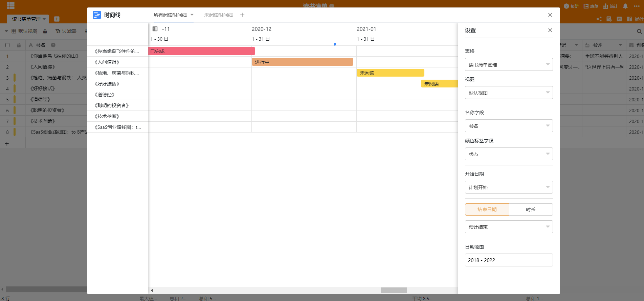Click the left scroll arrow of timeline scrollbar
The image size is (644, 301).
click(152, 290)
